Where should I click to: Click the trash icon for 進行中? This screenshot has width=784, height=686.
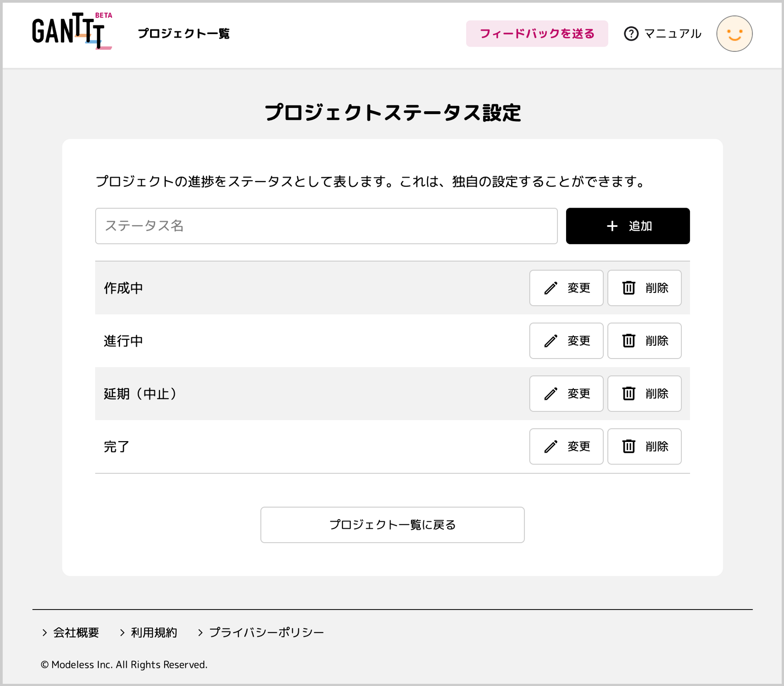(x=628, y=341)
